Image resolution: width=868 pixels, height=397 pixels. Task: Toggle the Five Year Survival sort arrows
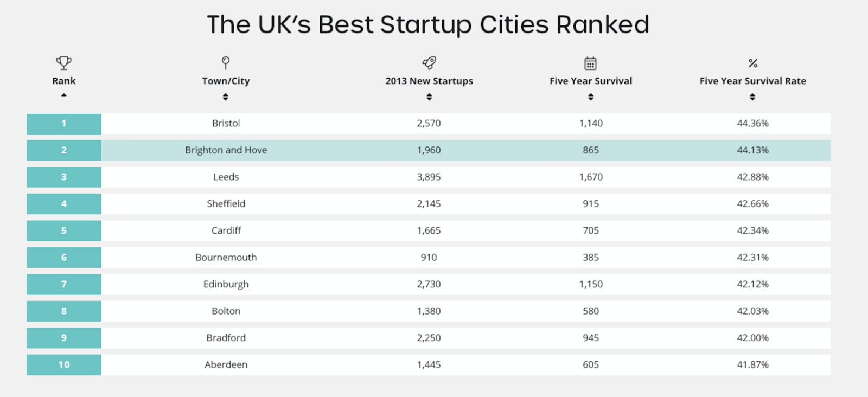click(x=591, y=97)
